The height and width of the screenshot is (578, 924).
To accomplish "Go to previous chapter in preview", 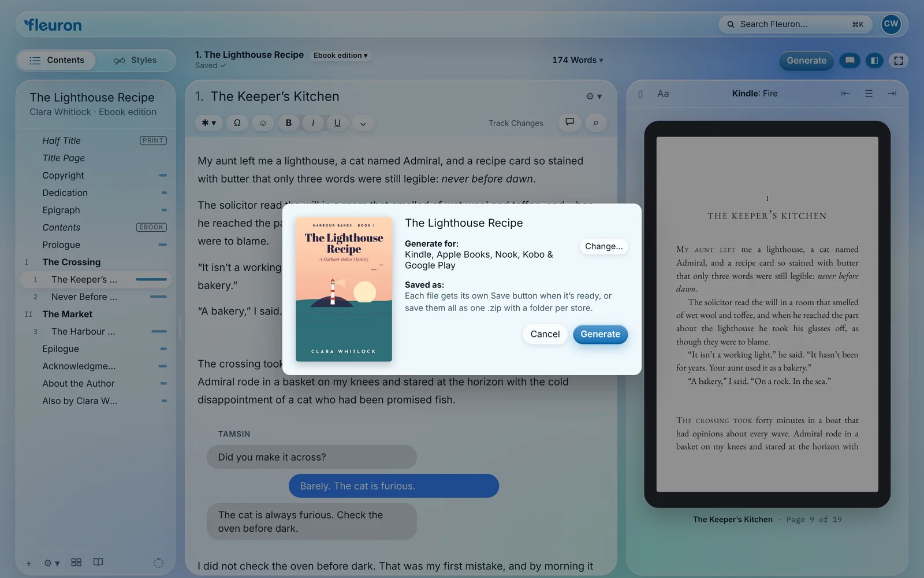I will click(x=845, y=94).
